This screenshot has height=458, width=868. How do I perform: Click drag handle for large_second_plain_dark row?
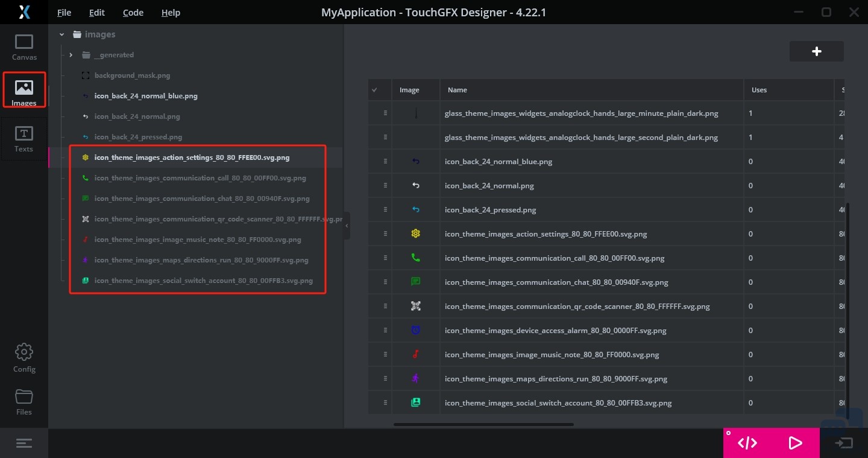coord(385,137)
